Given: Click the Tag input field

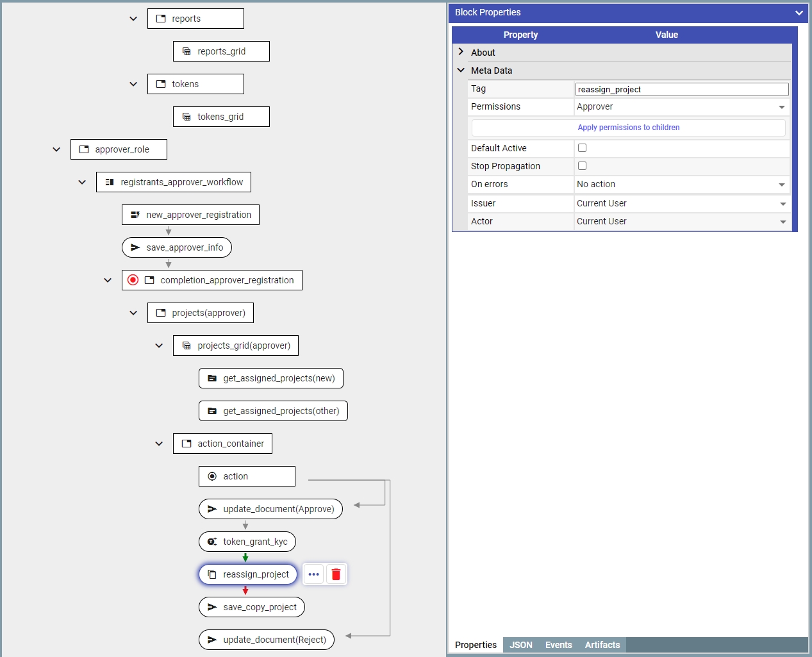Looking at the screenshot, I should 681,90.
